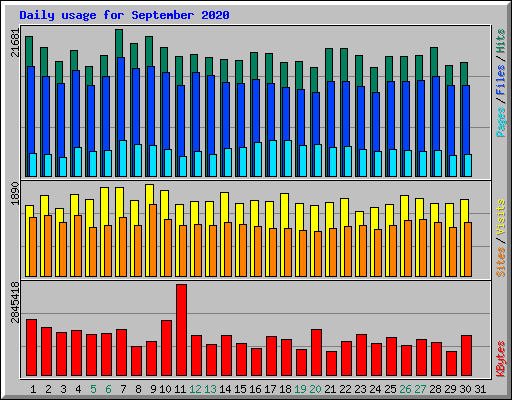Click green weekend day label 19
Screen dimensions: 512x400
300,389
